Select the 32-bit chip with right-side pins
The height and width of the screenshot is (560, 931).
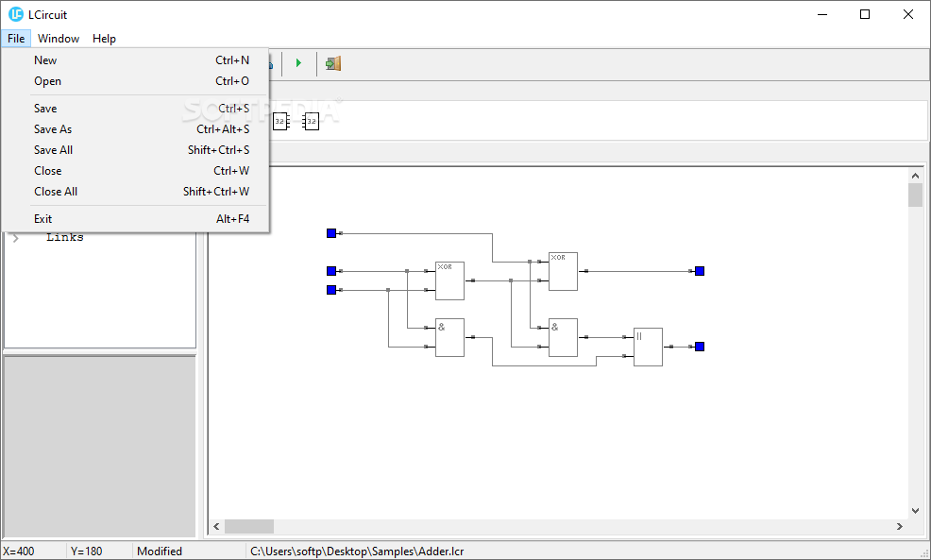coord(280,121)
